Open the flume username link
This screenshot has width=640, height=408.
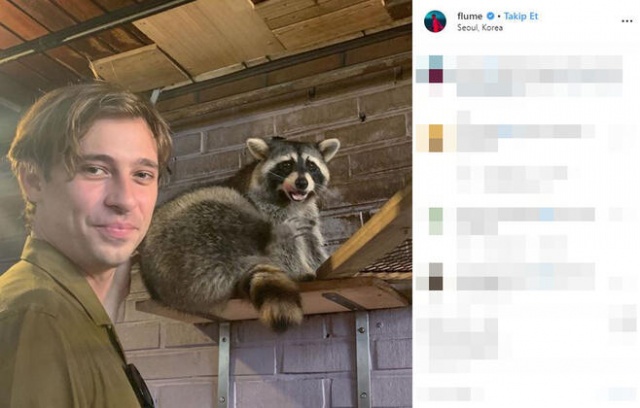click(469, 16)
